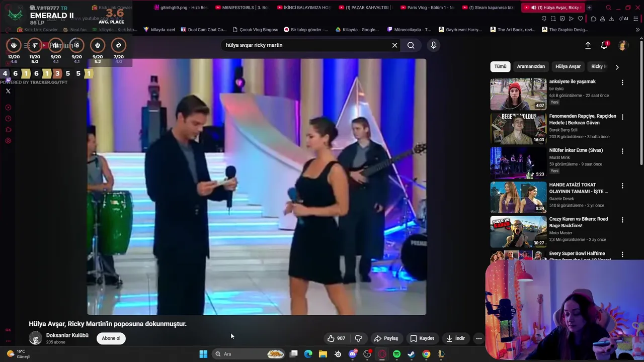Clear the YouTube search box text
The height and width of the screenshot is (362, 644).
pyautogui.click(x=394, y=45)
